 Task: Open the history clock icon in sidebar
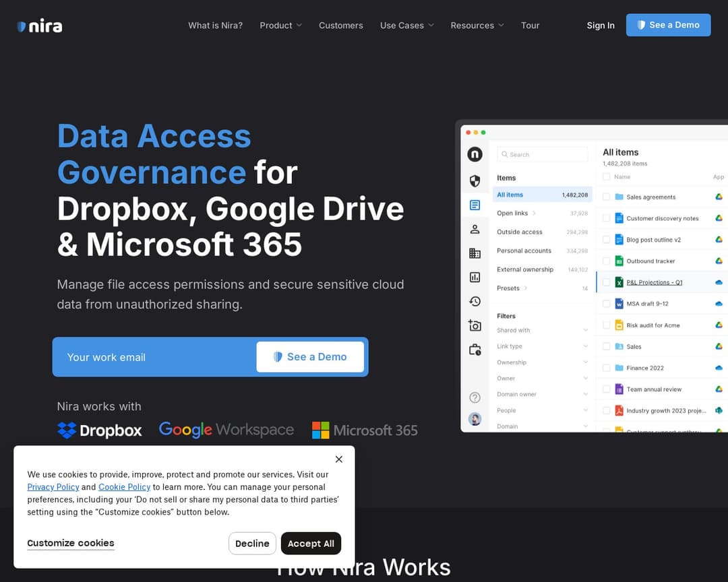tap(475, 302)
